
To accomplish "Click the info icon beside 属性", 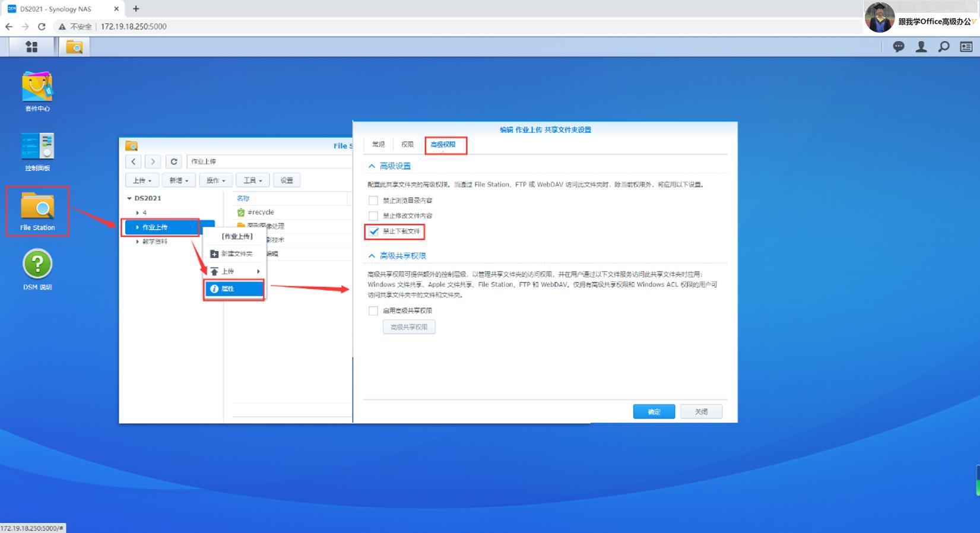I will pyautogui.click(x=214, y=289).
